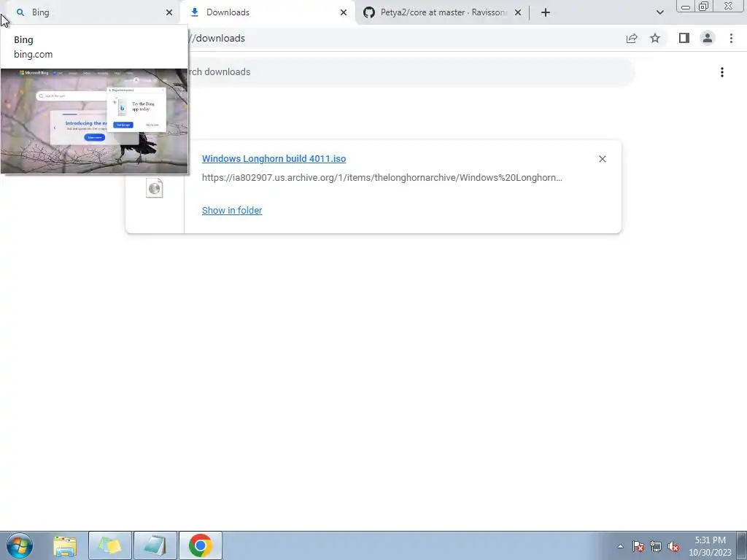Screen dimensions: 747x560
Task: Click Show in folder link
Action: coord(232,211)
